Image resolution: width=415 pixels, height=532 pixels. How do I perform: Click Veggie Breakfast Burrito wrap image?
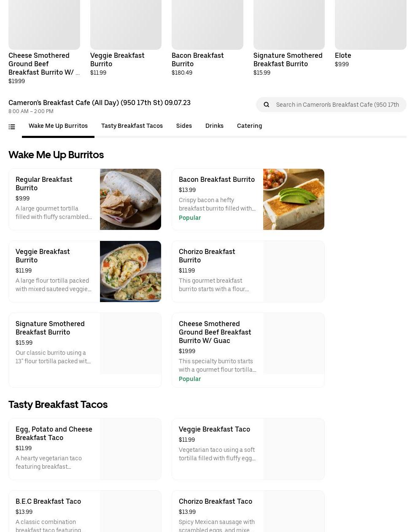coord(130,271)
